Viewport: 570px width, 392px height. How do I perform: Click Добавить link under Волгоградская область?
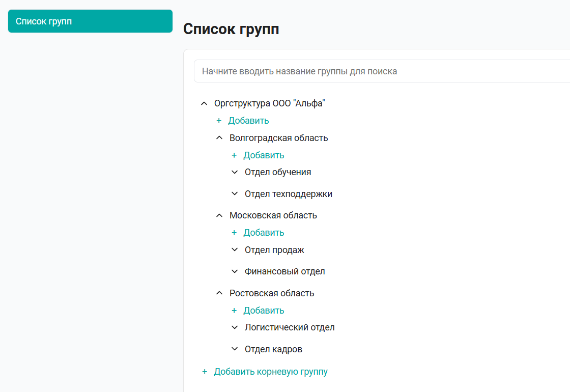pyautogui.click(x=264, y=155)
